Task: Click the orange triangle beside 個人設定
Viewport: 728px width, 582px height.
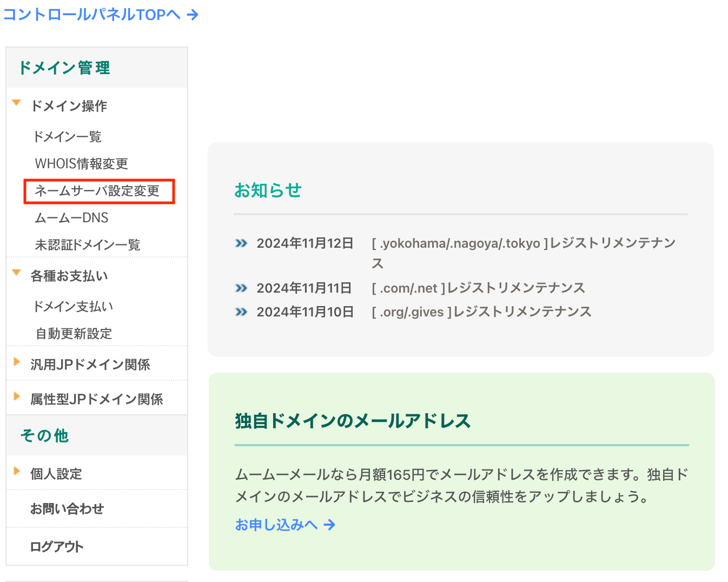Action: [17, 470]
